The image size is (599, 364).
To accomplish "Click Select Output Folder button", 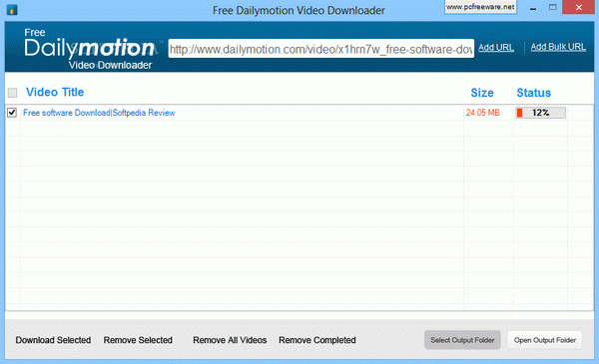I will (462, 340).
